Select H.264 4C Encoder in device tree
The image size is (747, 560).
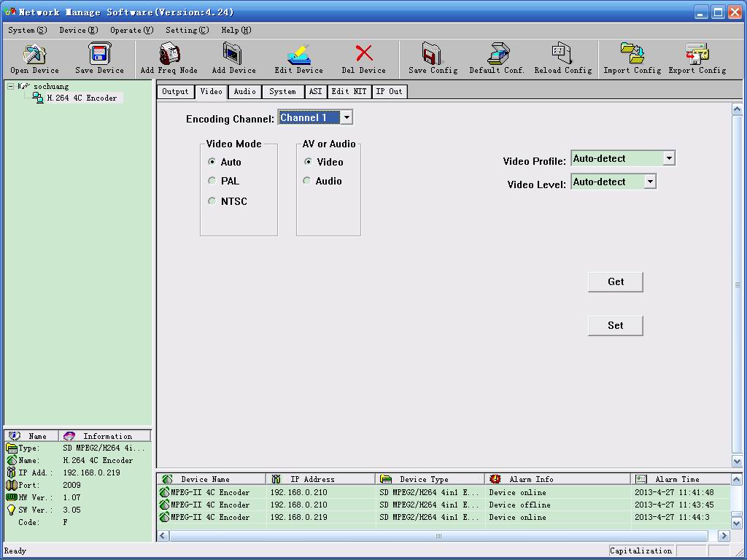82,98
